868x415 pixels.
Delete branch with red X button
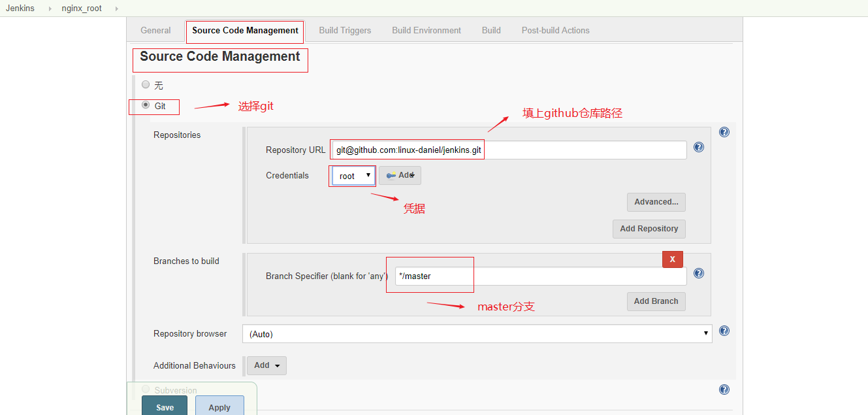pyautogui.click(x=673, y=259)
